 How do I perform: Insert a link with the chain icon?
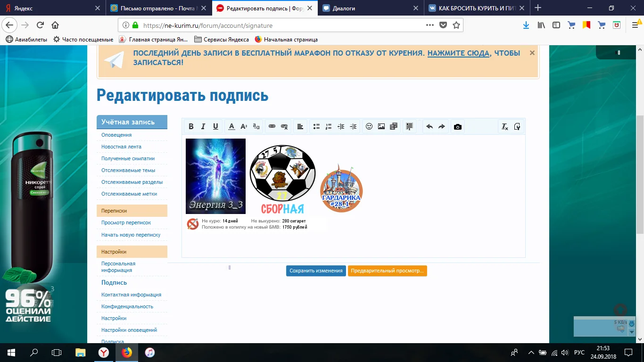272,126
